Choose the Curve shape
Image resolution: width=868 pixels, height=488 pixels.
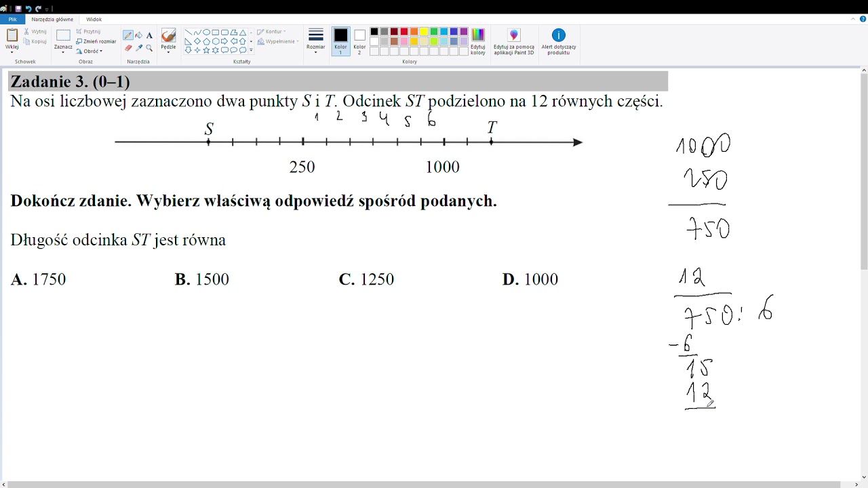197,32
